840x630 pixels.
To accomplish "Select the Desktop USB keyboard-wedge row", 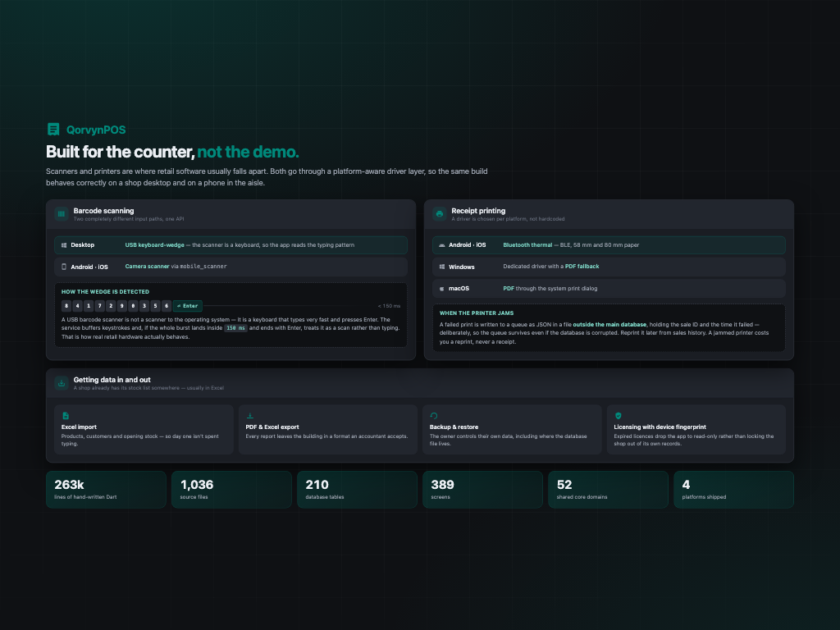I will click(x=231, y=245).
